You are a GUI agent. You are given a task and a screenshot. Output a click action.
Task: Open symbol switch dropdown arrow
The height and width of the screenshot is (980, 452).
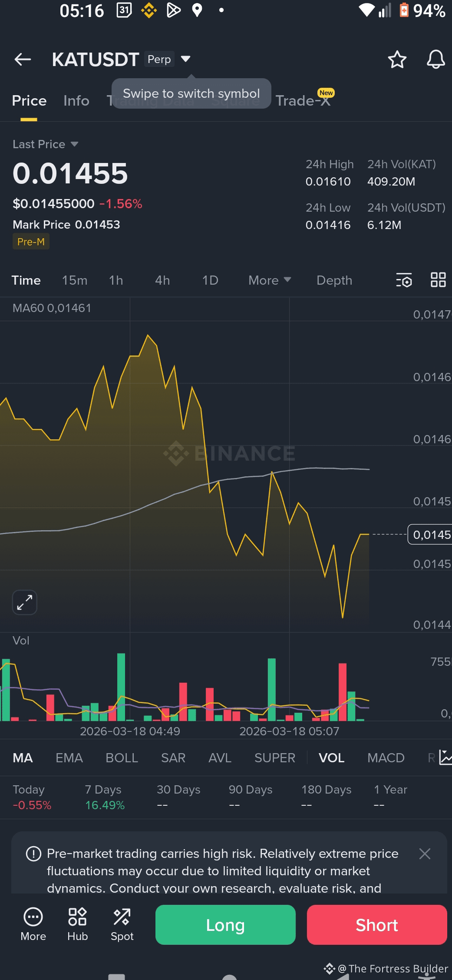point(185,59)
